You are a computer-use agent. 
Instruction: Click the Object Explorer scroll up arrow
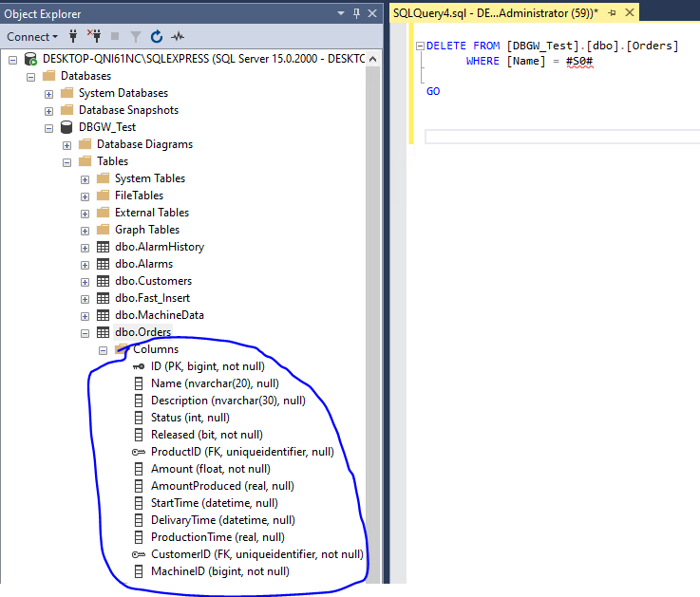(373, 59)
